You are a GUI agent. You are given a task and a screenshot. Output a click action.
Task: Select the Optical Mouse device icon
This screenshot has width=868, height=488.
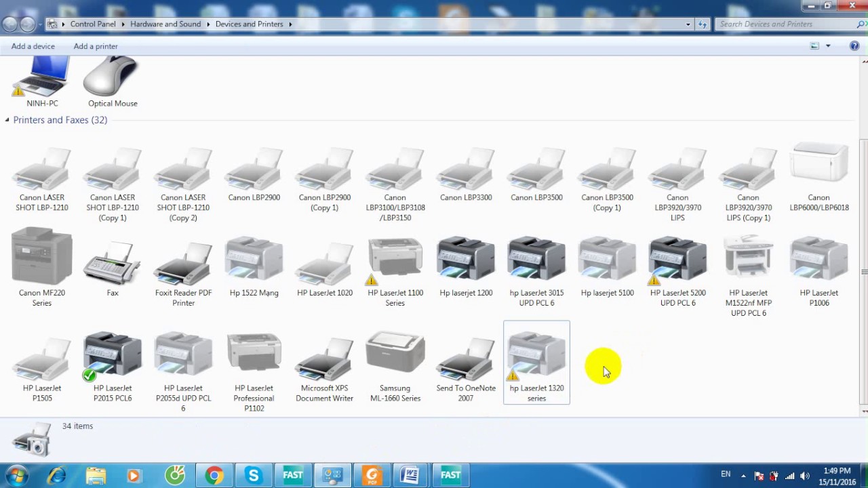pos(112,78)
